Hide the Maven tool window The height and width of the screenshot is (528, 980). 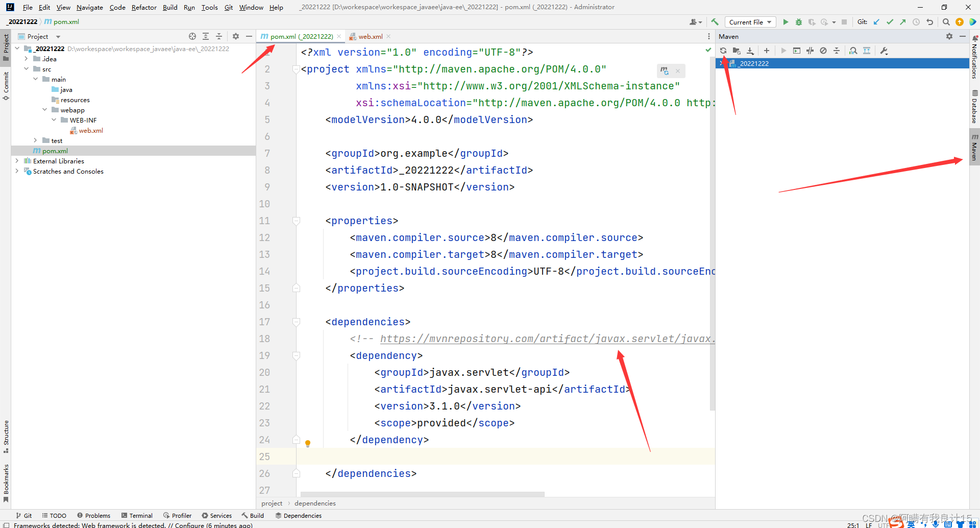coord(963,36)
